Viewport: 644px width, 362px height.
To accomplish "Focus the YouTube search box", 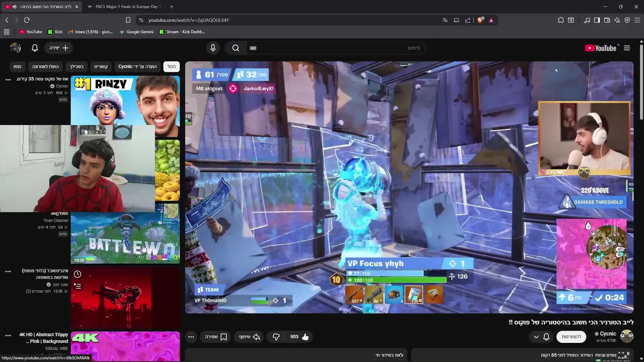I will click(x=335, y=48).
